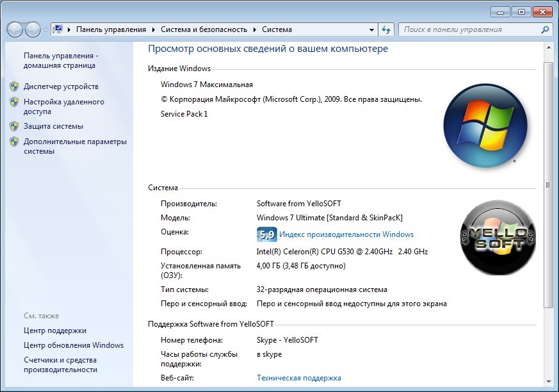
Task: Click the Microsoft Corp. 2009 copyright line
Action: click(x=291, y=99)
